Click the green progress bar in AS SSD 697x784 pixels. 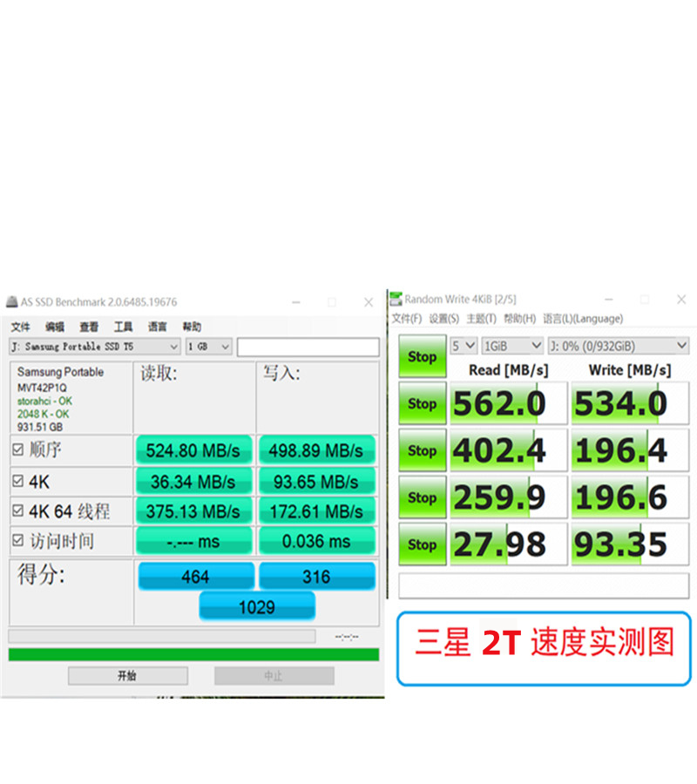[x=193, y=654]
